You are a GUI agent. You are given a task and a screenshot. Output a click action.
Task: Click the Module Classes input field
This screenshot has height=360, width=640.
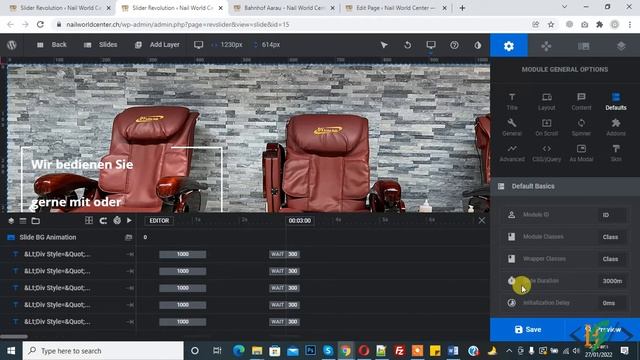pyautogui.click(x=612, y=237)
